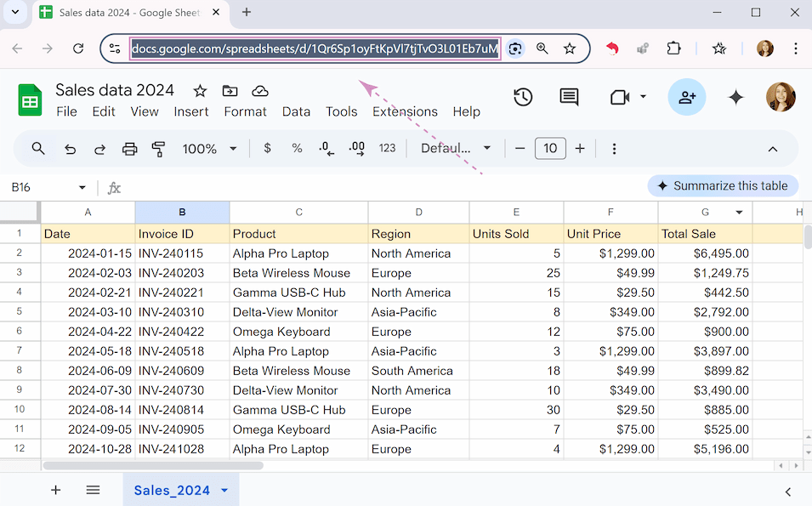Check the cloud document status icon
The image size is (812, 506).
pyautogui.click(x=260, y=91)
